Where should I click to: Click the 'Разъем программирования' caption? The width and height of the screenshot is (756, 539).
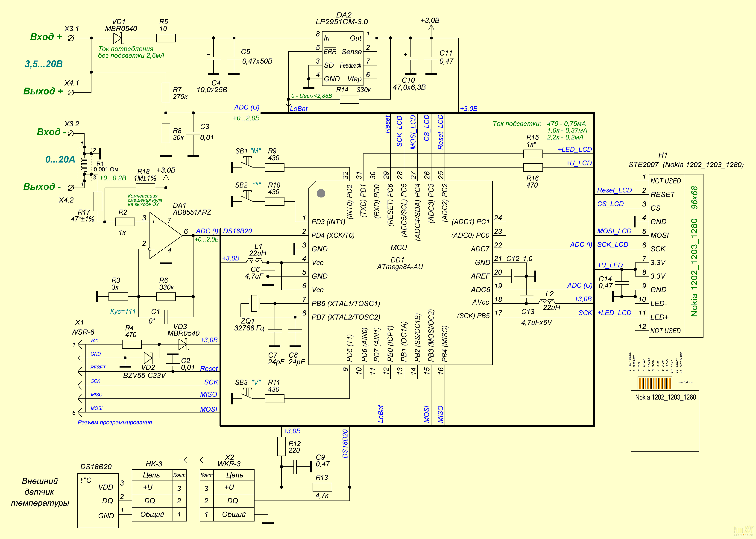click(x=115, y=422)
